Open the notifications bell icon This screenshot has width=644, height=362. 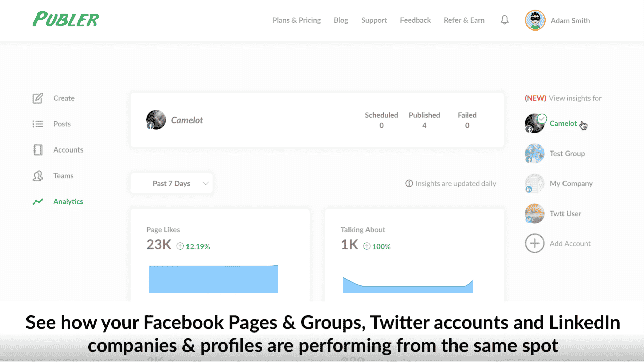[505, 20]
